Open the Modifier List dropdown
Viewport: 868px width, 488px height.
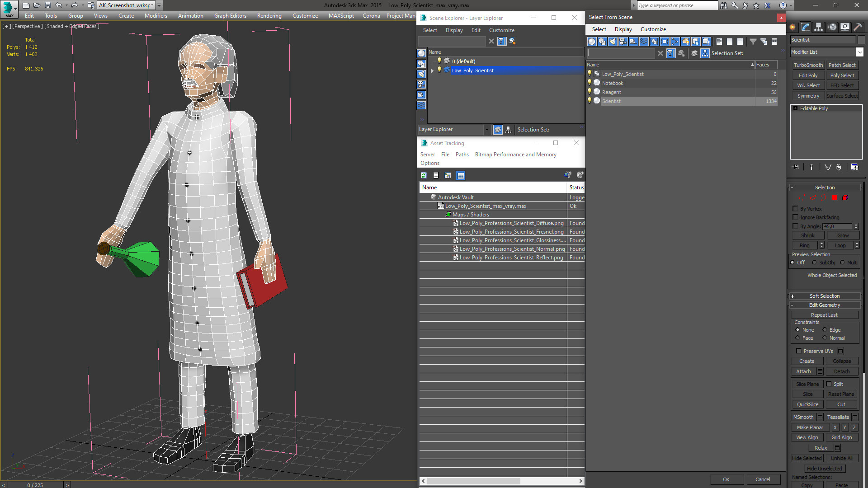click(859, 52)
